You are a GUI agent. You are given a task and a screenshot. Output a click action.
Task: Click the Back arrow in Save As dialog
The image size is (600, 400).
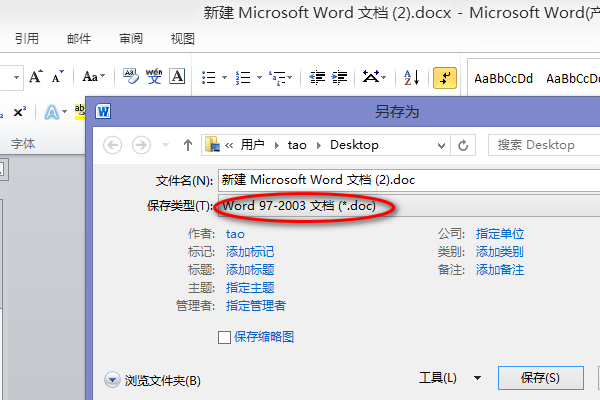(x=112, y=145)
